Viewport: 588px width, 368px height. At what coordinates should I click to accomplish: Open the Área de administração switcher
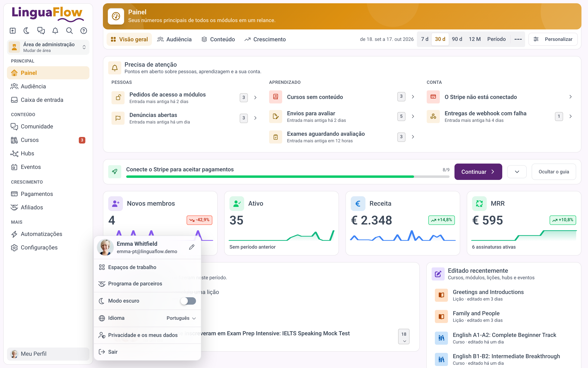pos(48,47)
